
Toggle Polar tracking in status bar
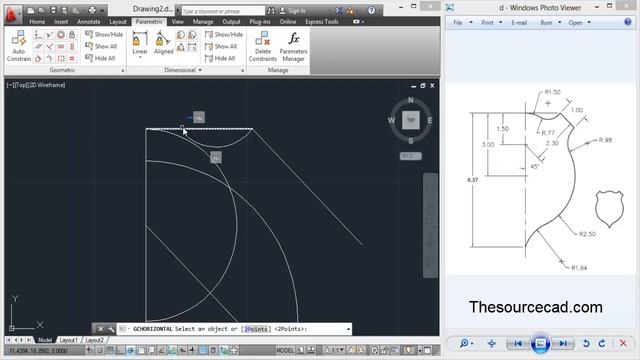130,350
